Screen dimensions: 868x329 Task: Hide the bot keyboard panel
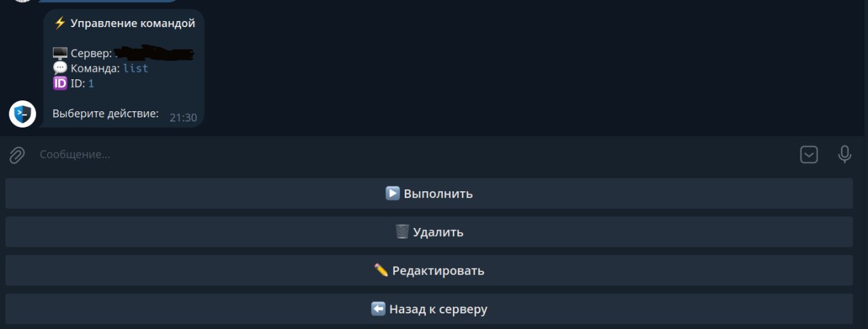tap(809, 155)
